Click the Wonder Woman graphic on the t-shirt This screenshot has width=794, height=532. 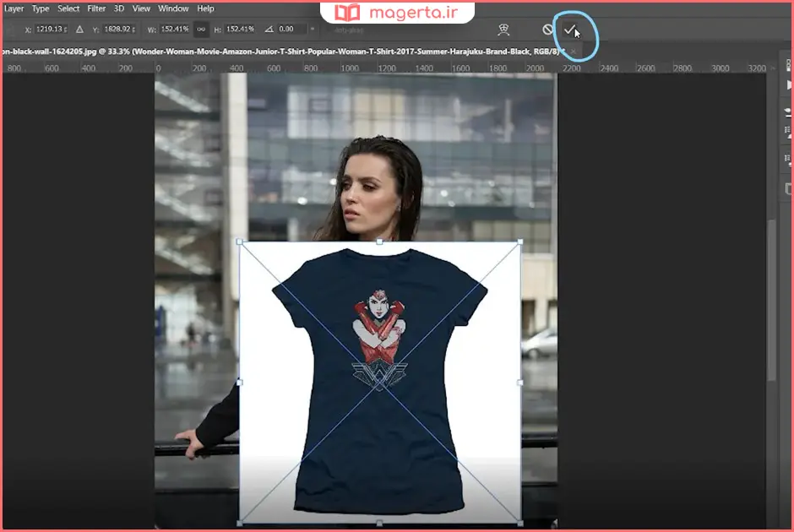pos(379,339)
